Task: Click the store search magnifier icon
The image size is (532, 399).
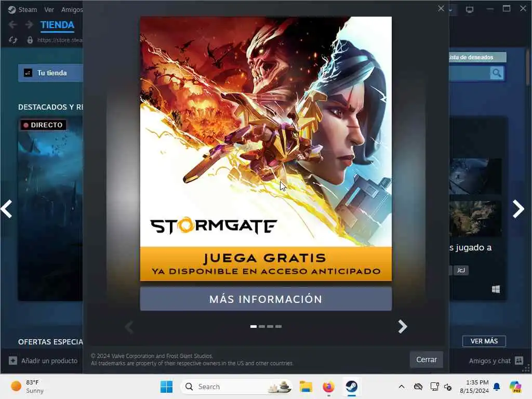Action: click(x=497, y=73)
